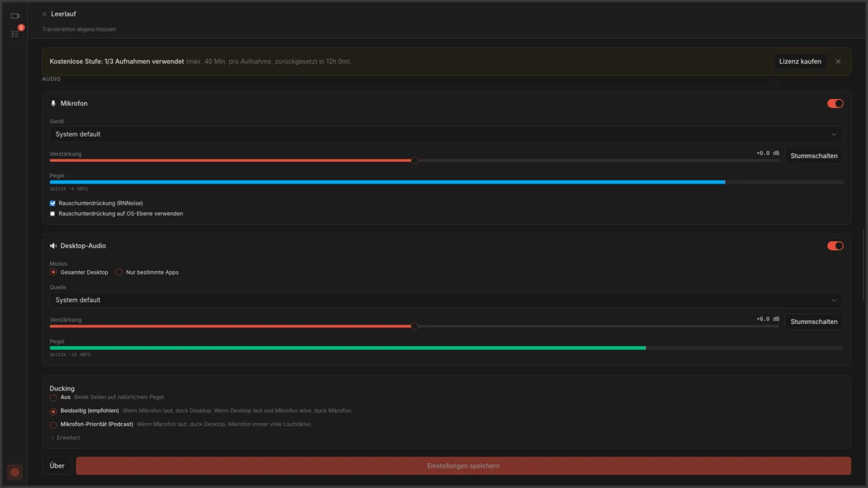Enable Rauschunterdrückung auf OS-Ebene verwenden

(53, 213)
